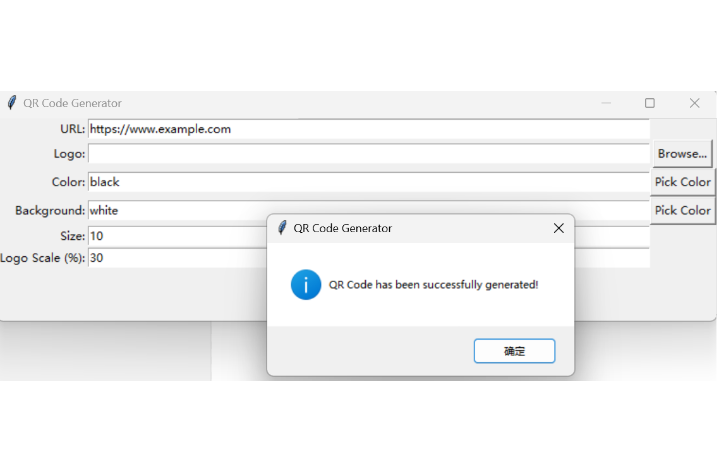Click the feather icon in the dialog title bar
Image resolution: width=720 pixels, height=450 pixels.
pos(283,228)
